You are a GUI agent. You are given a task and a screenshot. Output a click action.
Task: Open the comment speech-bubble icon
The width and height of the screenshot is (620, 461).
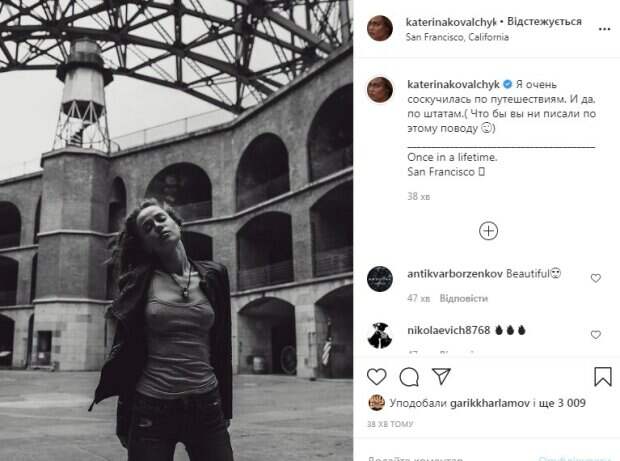409,377
